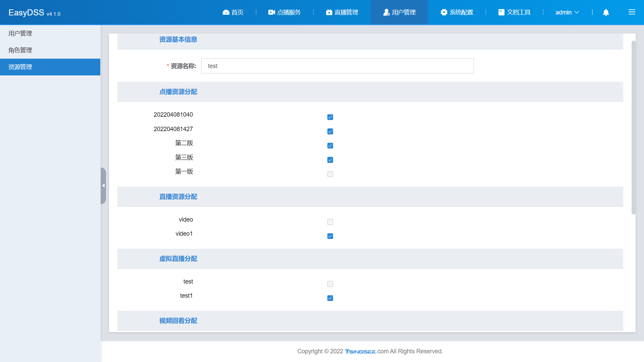This screenshot has width=644, height=362.
Task: Enable the 第一版 checkbox
Action: [x=330, y=174]
